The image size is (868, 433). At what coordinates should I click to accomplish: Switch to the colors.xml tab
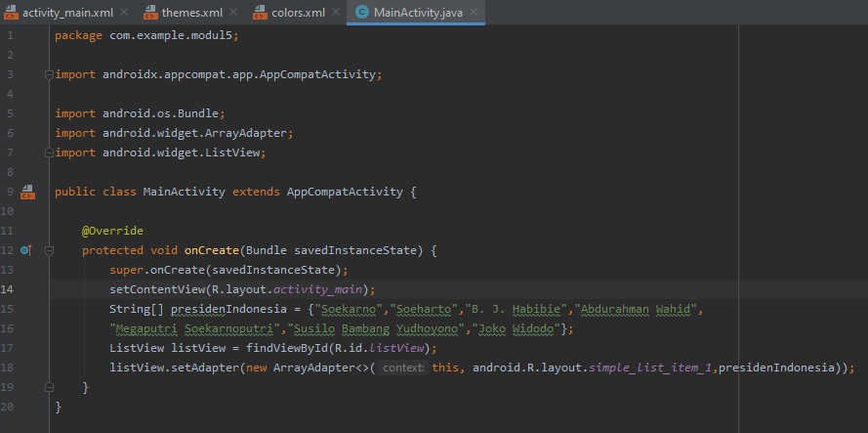[298, 12]
